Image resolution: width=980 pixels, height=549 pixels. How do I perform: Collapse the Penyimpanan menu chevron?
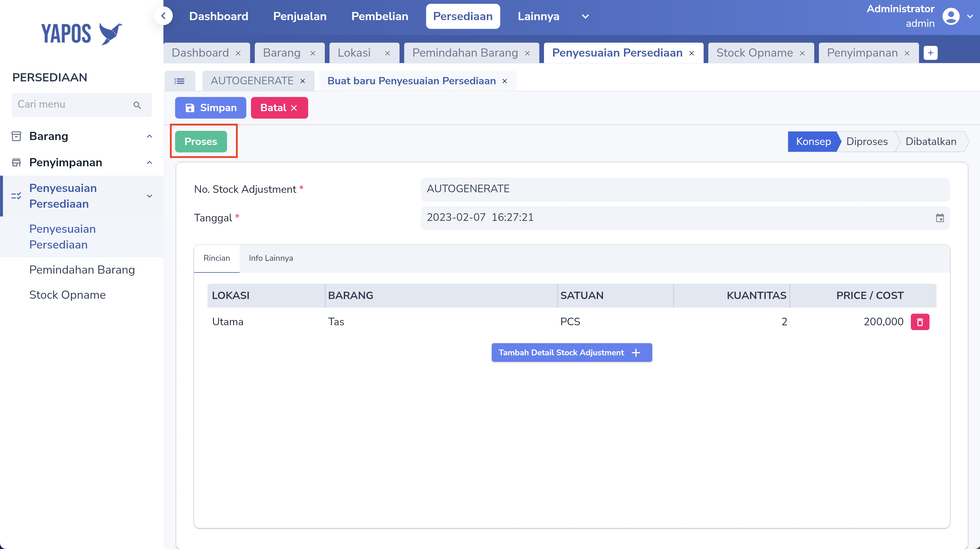click(x=149, y=162)
